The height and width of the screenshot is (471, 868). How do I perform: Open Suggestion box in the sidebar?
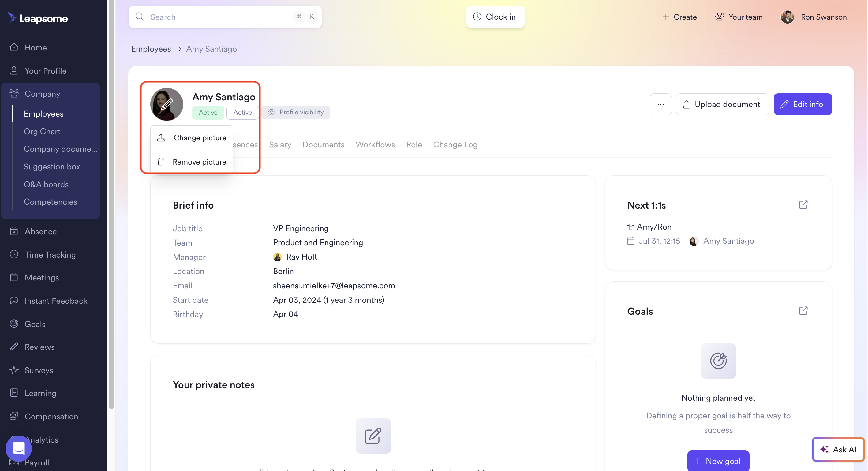coord(51,167)
